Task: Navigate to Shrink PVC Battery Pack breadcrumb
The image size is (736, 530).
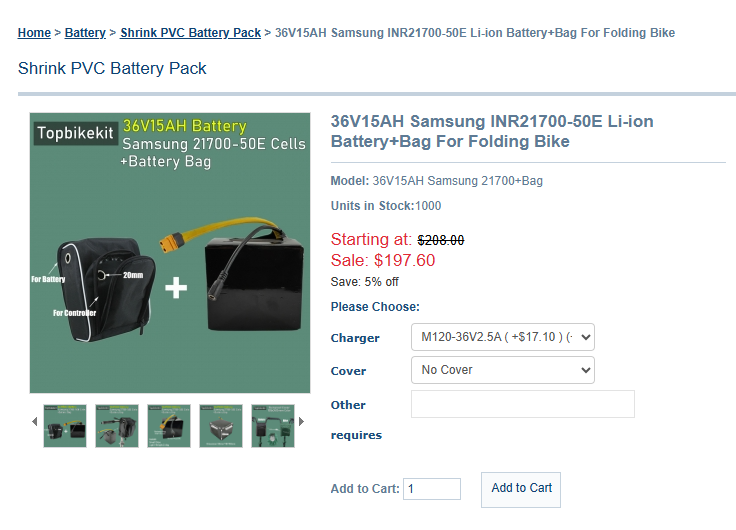Action: click(x=190, y=33)
